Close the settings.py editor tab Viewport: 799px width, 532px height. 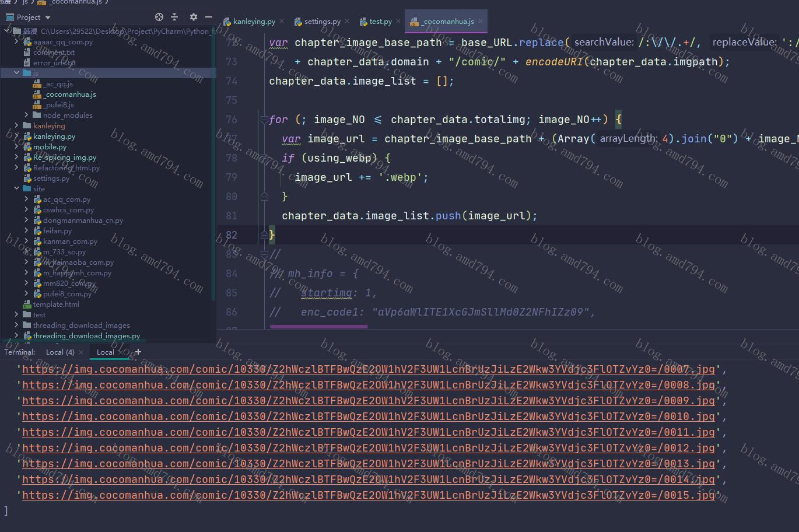point(347,21)
